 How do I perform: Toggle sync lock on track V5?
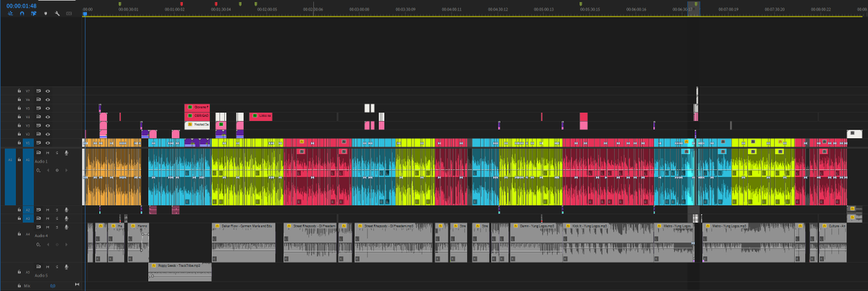tap(38, 108)
